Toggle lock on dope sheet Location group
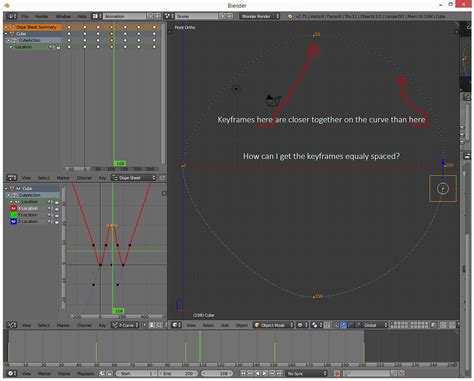Image resolution: width=474 pixels, height=381 pixels. 58,47
